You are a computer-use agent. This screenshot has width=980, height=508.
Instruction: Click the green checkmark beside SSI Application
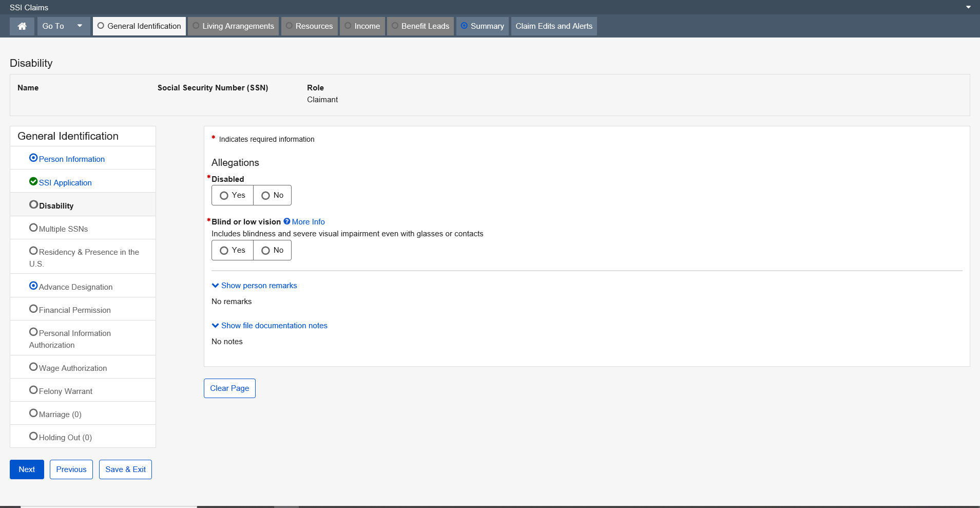(x=33, y=181)
